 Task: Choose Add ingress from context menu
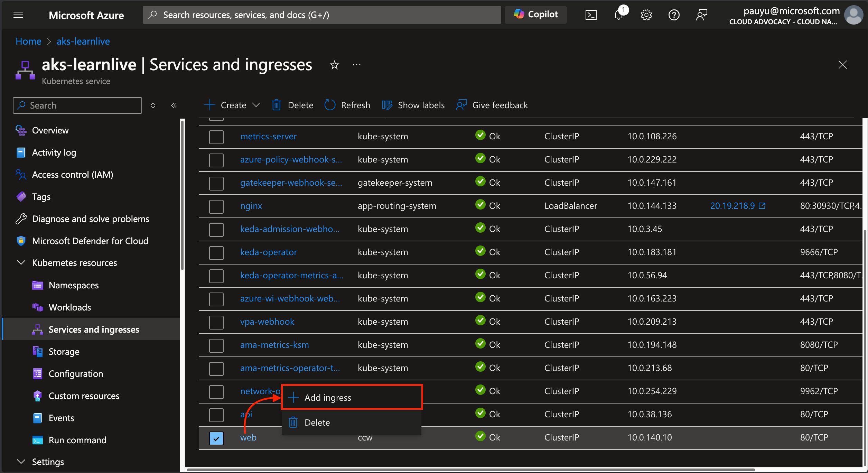[352, 397]
